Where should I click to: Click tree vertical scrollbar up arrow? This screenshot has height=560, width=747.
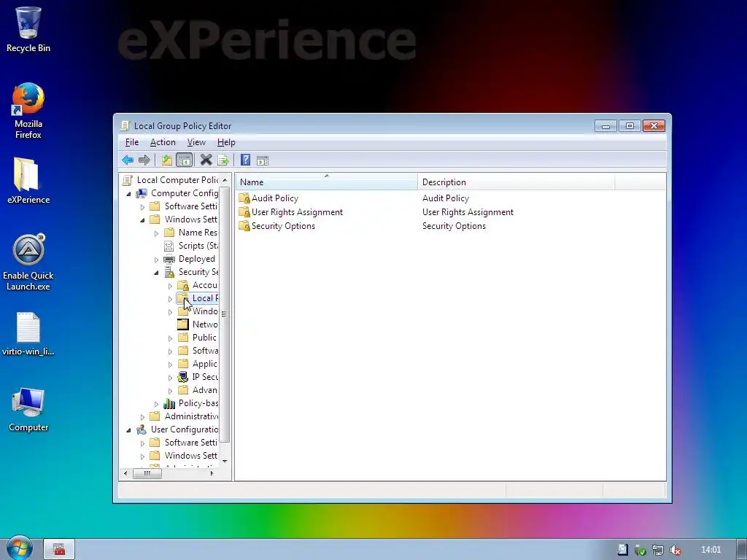[225, 180]
